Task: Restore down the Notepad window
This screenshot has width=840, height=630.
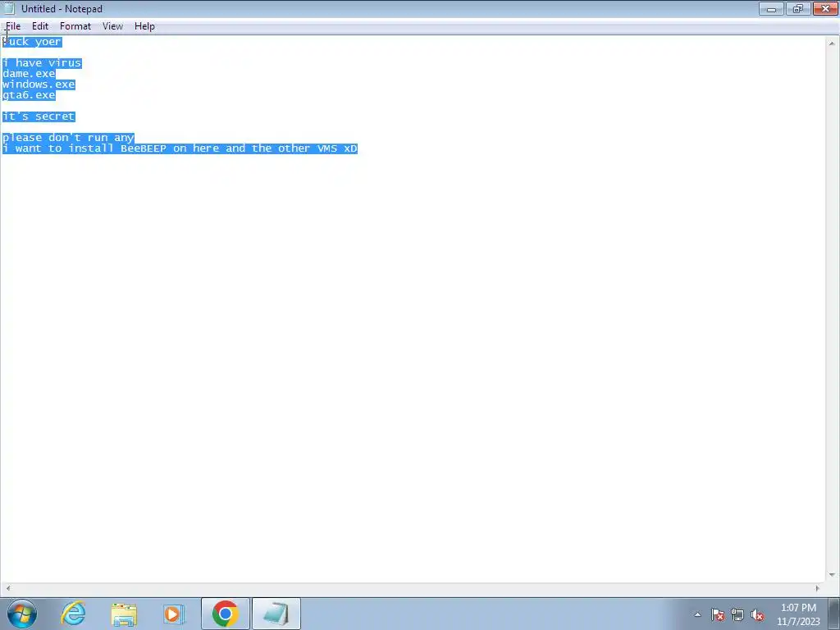Action: point(798,8)
